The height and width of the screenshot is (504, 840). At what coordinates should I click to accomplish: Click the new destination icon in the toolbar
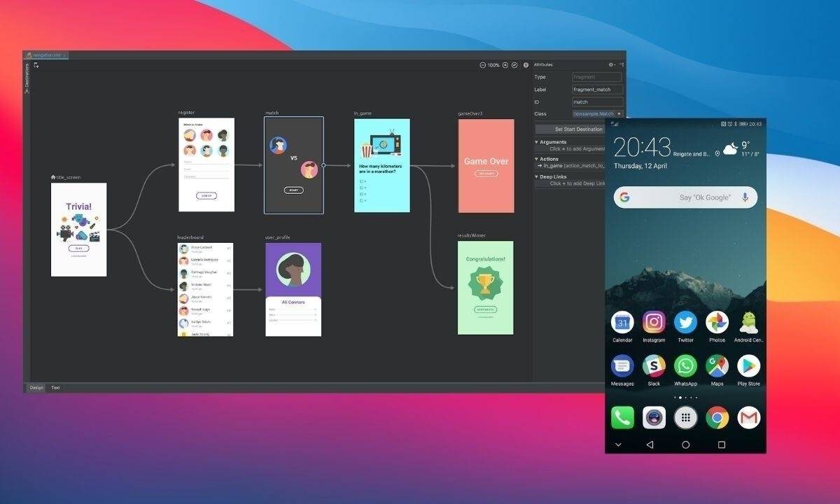pyautogui.click(x=36, y=65)
